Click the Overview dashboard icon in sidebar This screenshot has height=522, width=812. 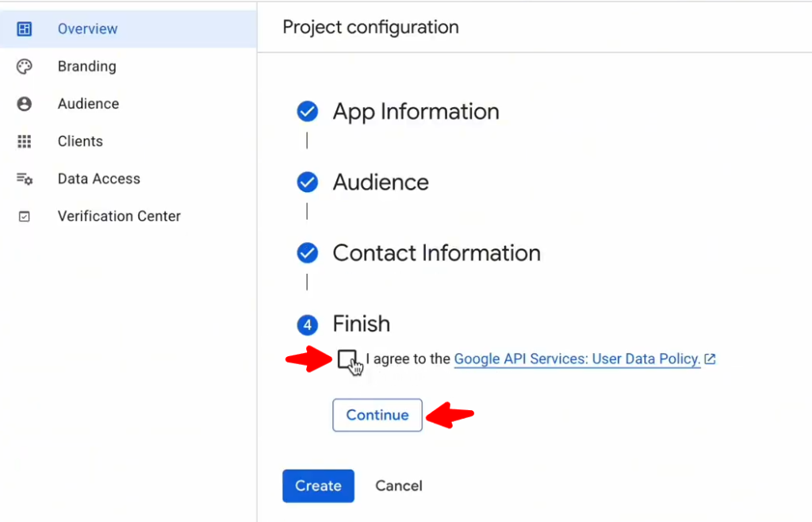(25, 29)
